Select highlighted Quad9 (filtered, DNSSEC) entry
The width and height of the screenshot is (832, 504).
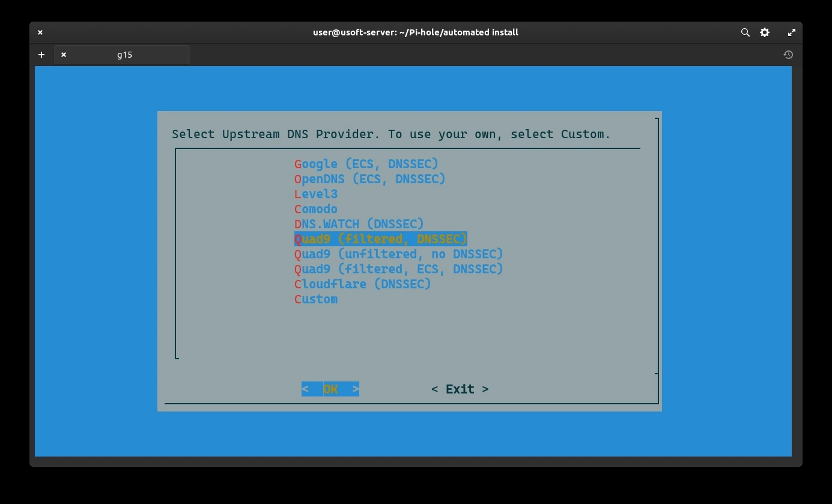(381, 239)
